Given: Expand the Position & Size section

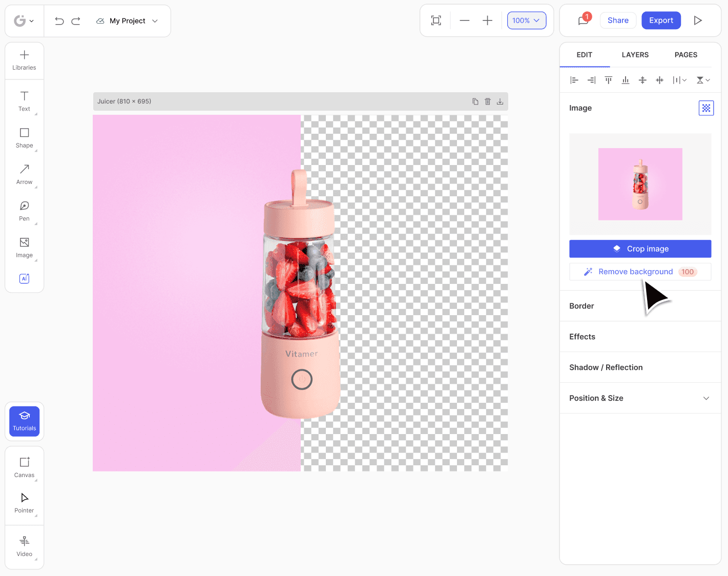Looking at the screenshot, I should (640, 398).
